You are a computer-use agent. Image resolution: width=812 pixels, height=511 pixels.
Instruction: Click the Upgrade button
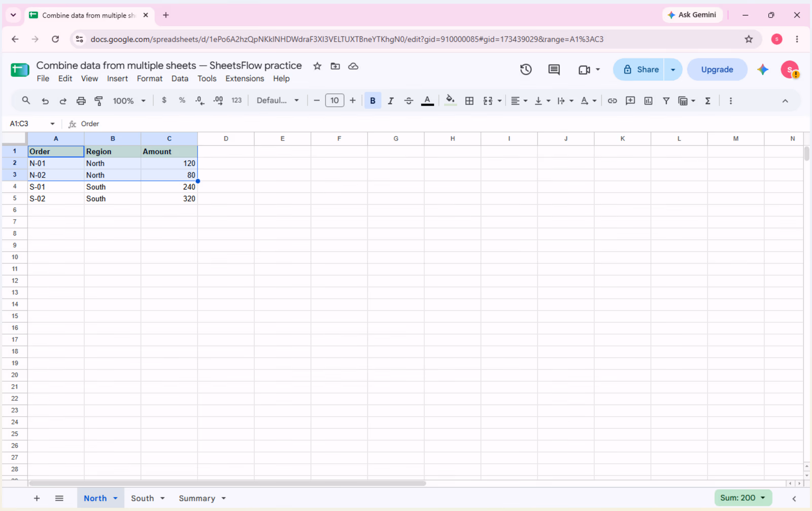tap(717, 70)
